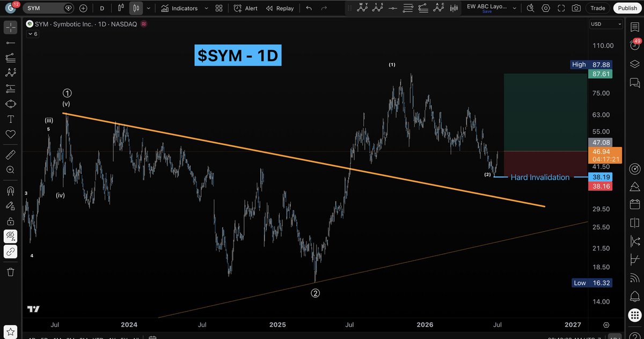The width and height of the screenshot is (644, 339).
Task: Select the ruler measure tool
Action: (x=11, y=154)
